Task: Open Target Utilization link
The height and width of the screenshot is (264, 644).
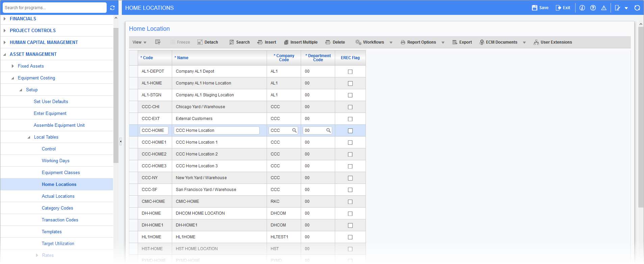Action: (58, 243)
